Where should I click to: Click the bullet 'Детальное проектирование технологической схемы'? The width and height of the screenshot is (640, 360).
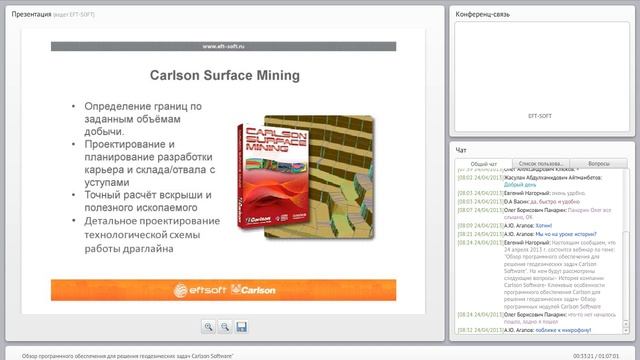(x=152, y=235)
